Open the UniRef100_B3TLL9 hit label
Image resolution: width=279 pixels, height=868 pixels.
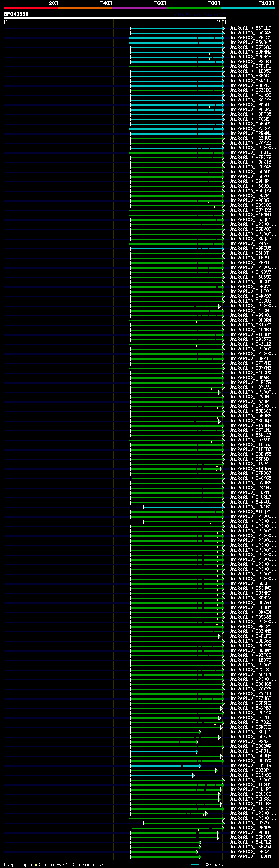[250, 28]
